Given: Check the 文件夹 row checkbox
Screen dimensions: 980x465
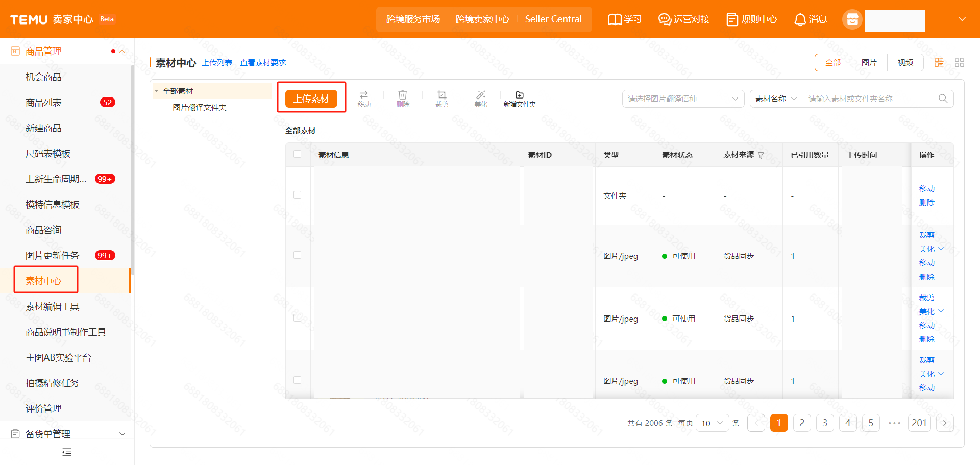Looking at the screenshot, I should (298, 195).
